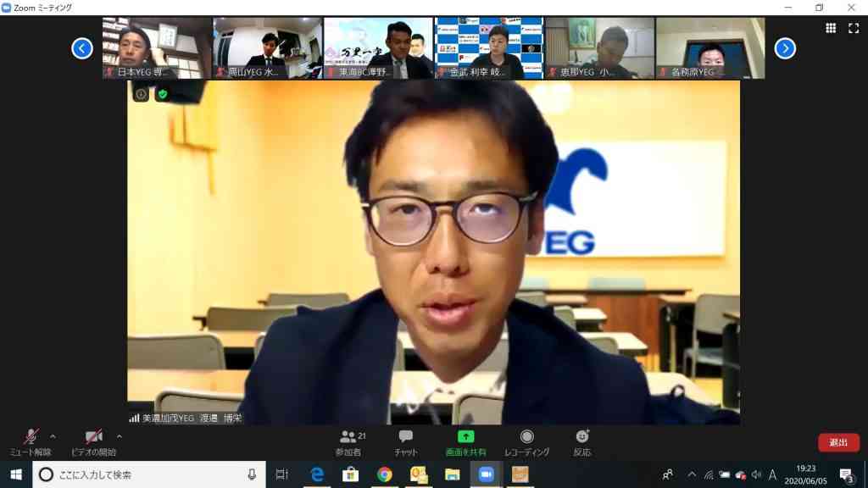This screenshot has width=868, height=488.
Task: Open the participants (参加者) panel
Action: pos(350,442)
